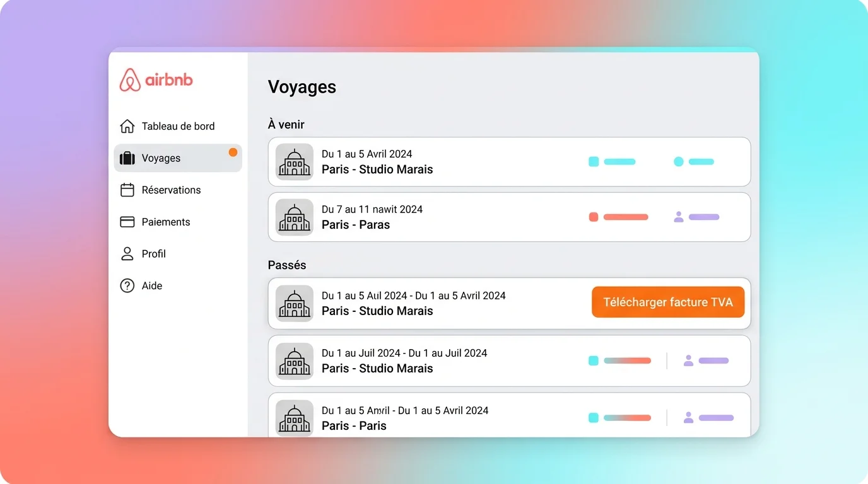Click the gradient progress bar on Juil 2024 trip
Viewport: 868px width, 484px height.
click(x=627, y=360)
